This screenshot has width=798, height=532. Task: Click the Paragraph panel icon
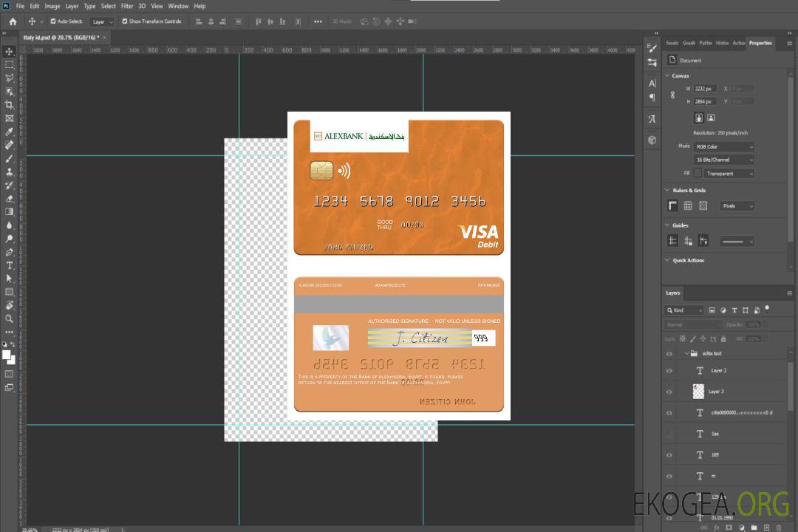[x=652, y=98]
